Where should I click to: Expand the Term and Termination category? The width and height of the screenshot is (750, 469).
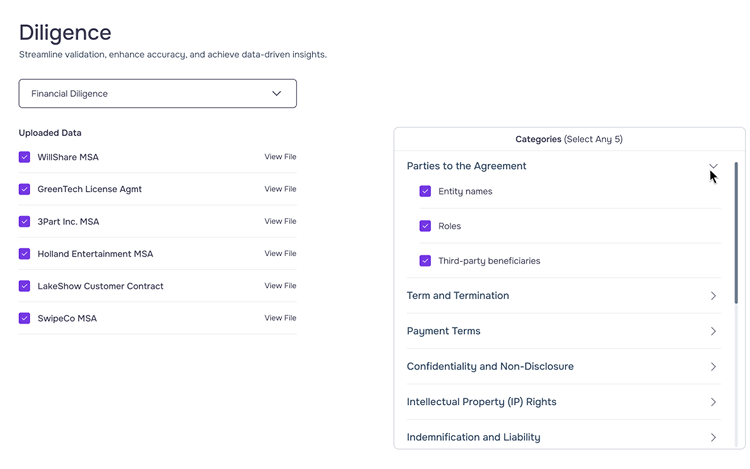[x=713, y=296]
